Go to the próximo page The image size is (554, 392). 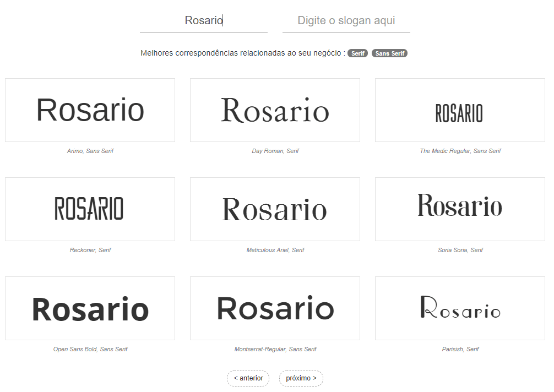tap(301, 378)
